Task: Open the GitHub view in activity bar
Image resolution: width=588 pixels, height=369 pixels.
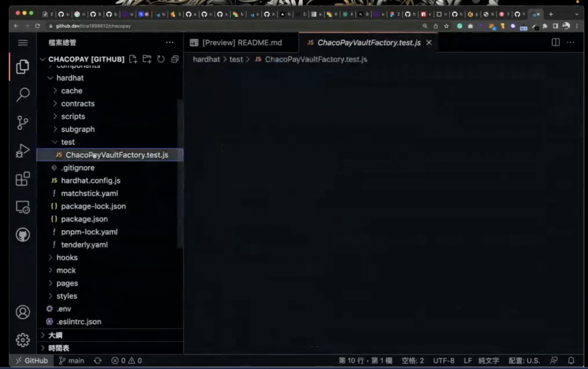Action: click(23, 235)
